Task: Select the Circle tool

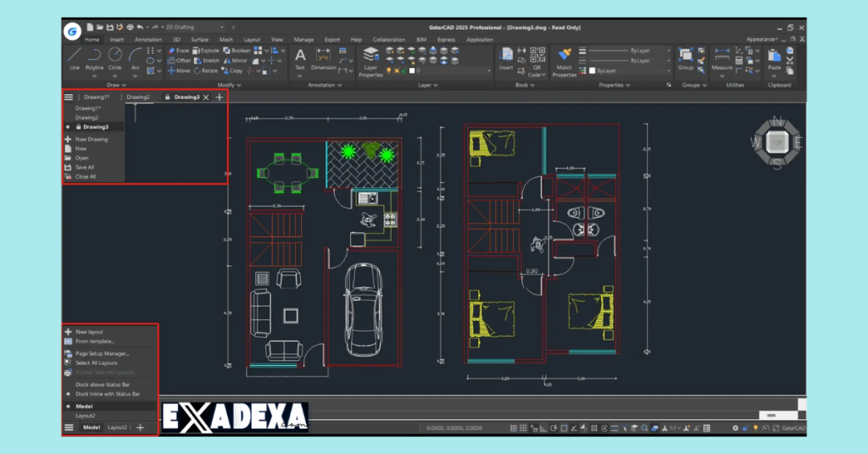Action: (114, 58)
